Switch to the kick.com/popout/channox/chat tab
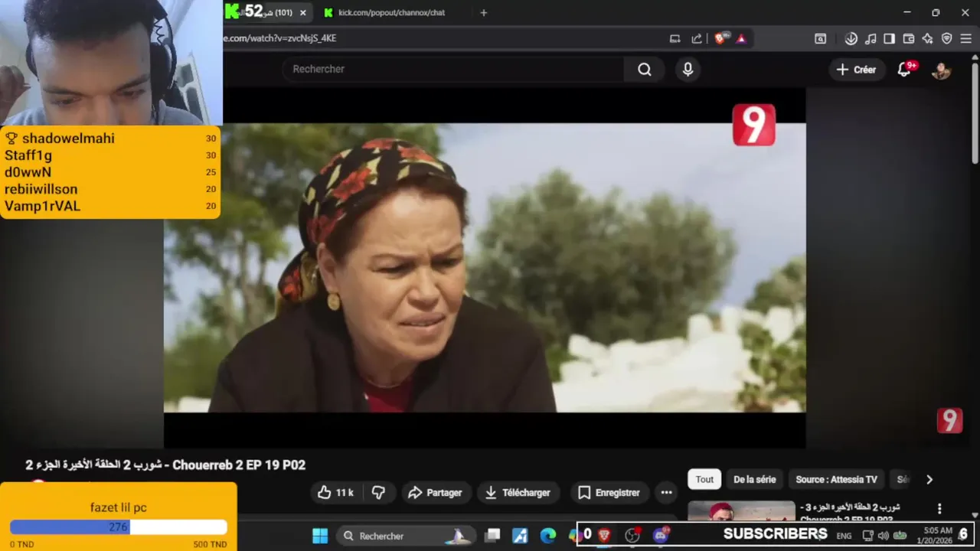 (x=391, y=12)
